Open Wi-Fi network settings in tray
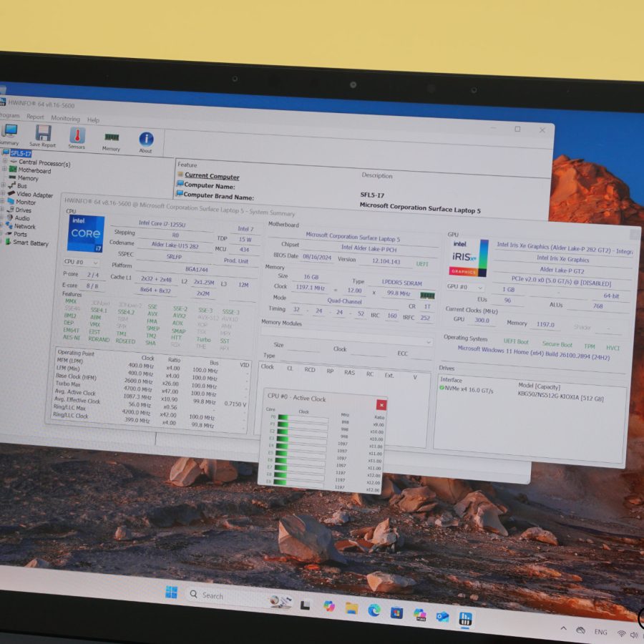Viewport: 644px width, 644px height. tap(622, 634)
